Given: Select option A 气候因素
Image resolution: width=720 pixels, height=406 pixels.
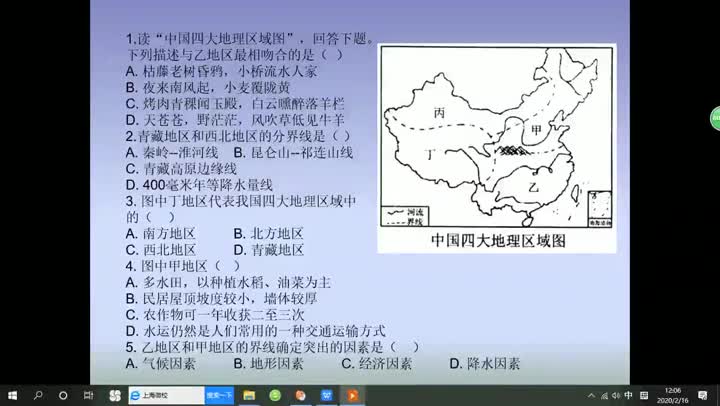Looking at the screenshot, I should [160, 364].
